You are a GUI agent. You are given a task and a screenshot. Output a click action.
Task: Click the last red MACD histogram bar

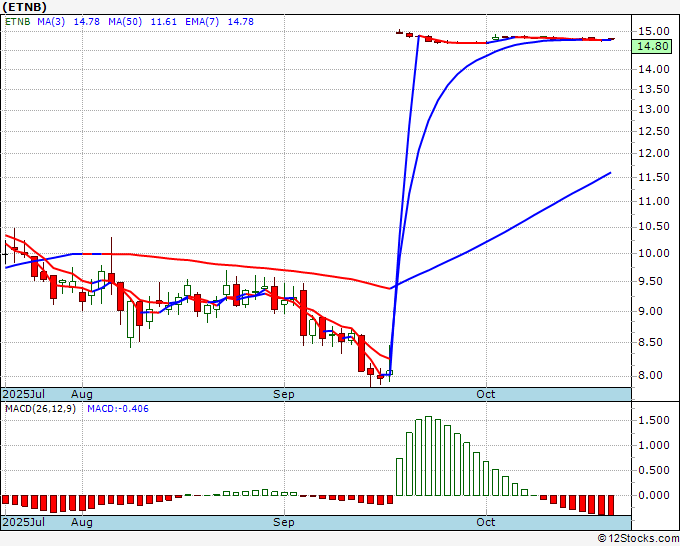pyautogui.click(x=611, y=505)
